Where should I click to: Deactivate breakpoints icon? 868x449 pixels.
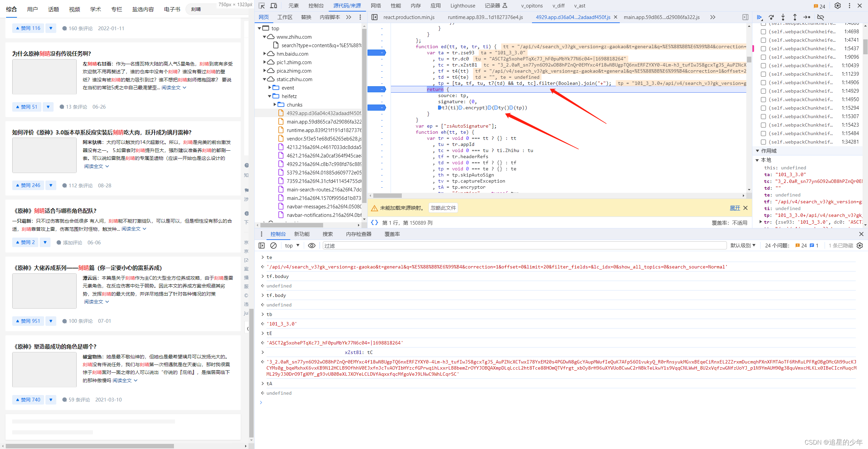tap(821, 17)
